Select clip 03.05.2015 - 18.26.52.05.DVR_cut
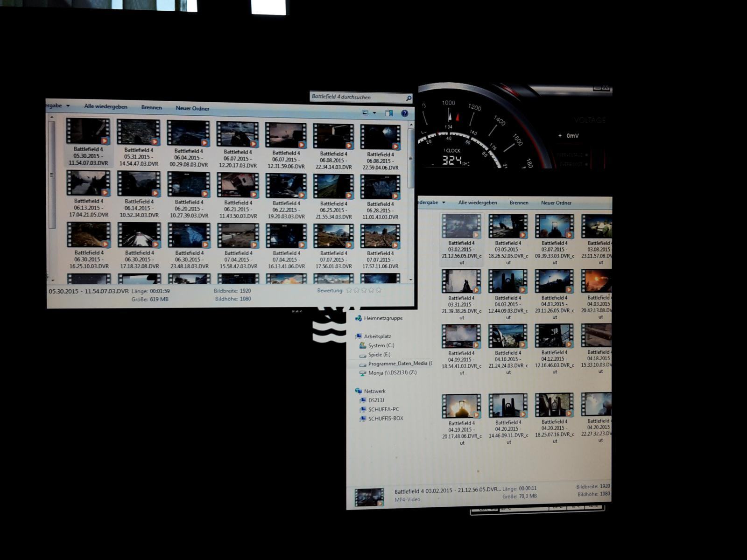747x560 pixels. (508, 239)
